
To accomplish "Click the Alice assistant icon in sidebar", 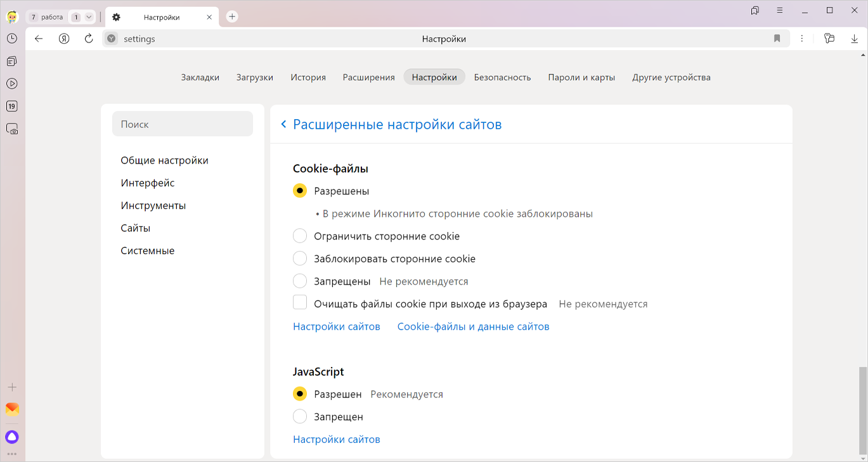I will click(x=12, y=437).
